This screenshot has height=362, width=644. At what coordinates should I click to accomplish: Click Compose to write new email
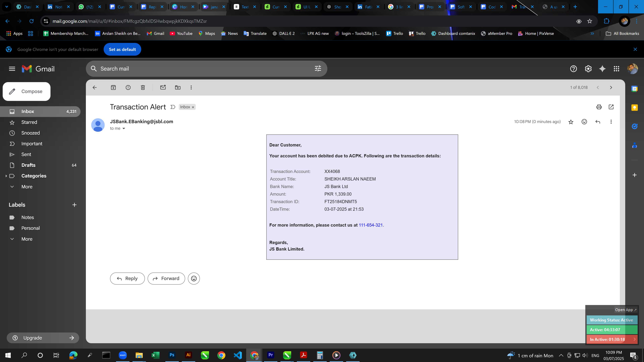coord(26,92)
